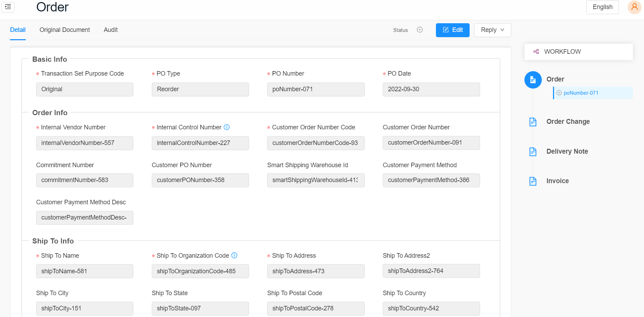Open the user profile avatar
Image resolution: width=644 pixels, height=317 pixels.
(x=634, y=7)
